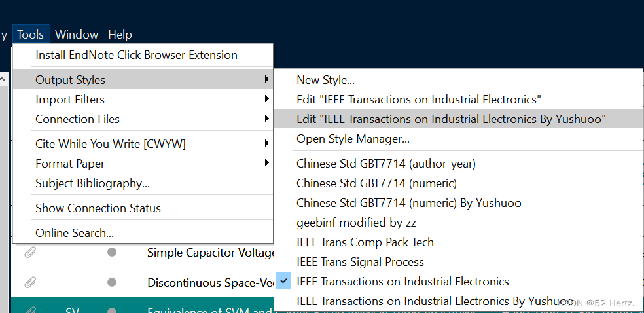Select bottom IEEE Transactions Industrial Electronics By Yushuoo style
The width and height of the screenshot is (644, 313).
pyautogui.click(x=458, y=301)
